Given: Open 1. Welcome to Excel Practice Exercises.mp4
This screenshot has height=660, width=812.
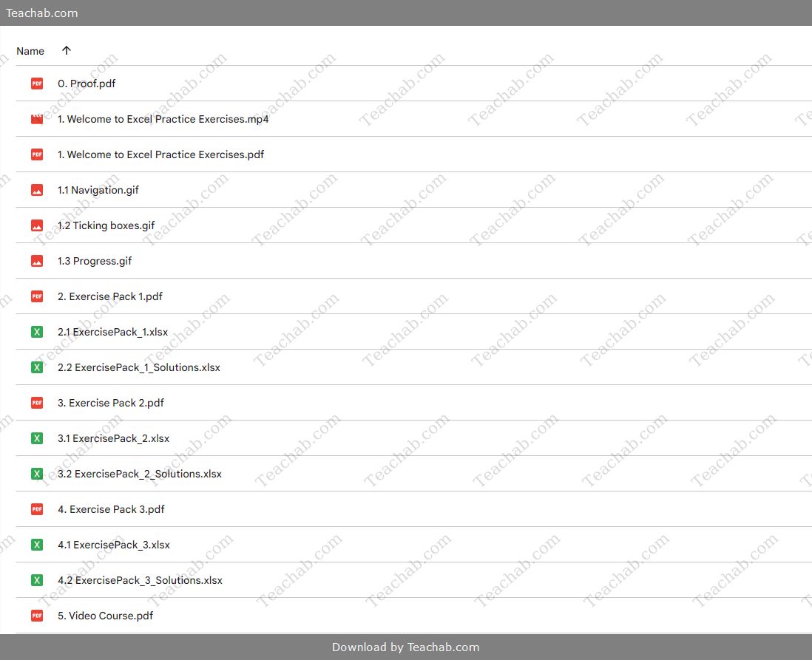Looking at the screenshot, I should pyautogui.click(x=163, y=119).
